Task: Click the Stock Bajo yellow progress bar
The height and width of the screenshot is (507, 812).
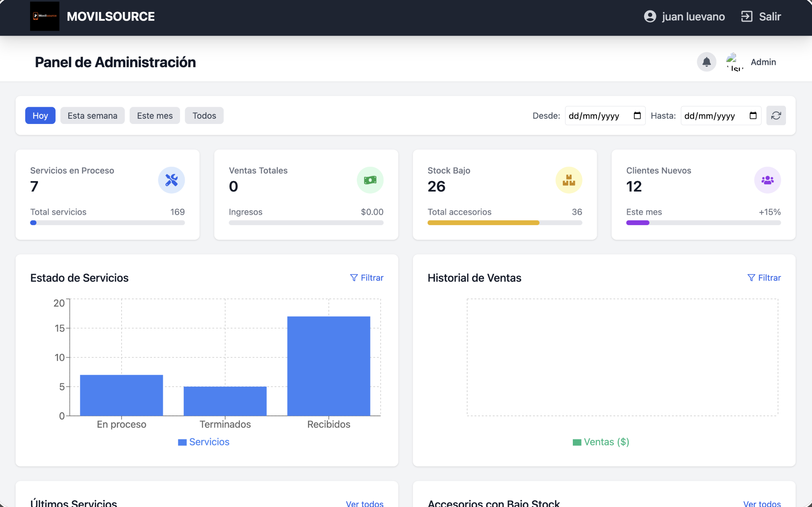Action: pyautogui.click(x=483, y=223)
